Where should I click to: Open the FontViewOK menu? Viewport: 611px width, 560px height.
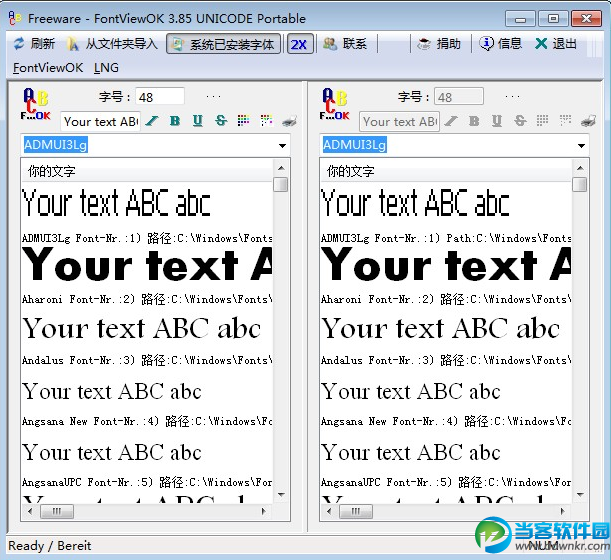tap(48, 67)
